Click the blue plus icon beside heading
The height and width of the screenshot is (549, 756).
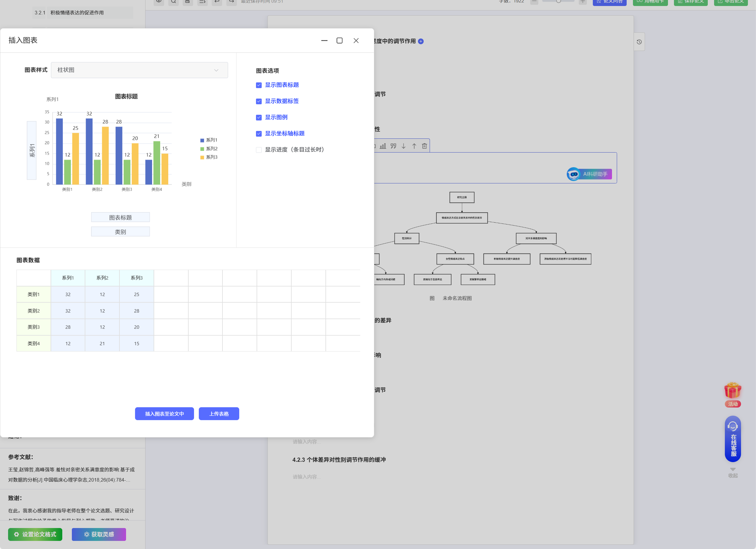point(421,41)
